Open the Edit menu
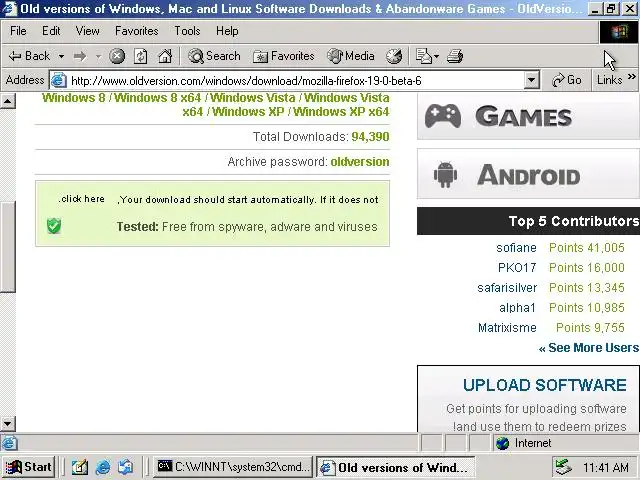Image resolution: width=640 pixels, height=480 pixels. point(51,31)
